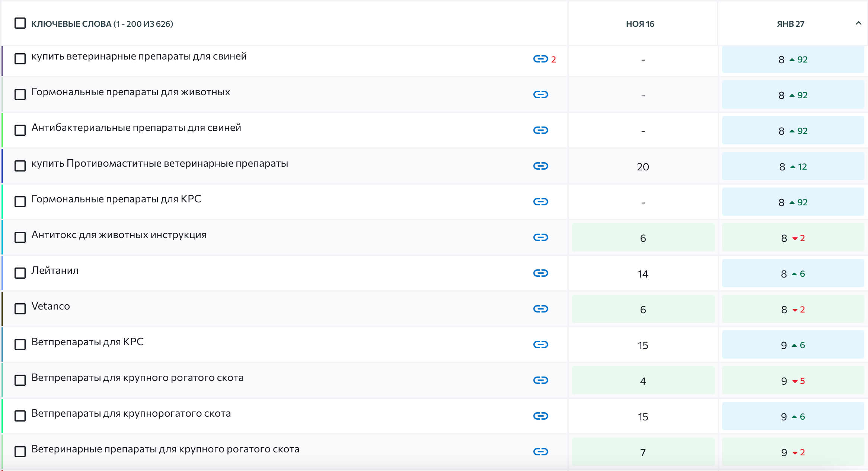Screen dimensions: 868x471
Task: Click ЯНВ 27 cell '9 ▲6' in 'Ветпрепараты для КРС' row
Action: pos(793,345)
